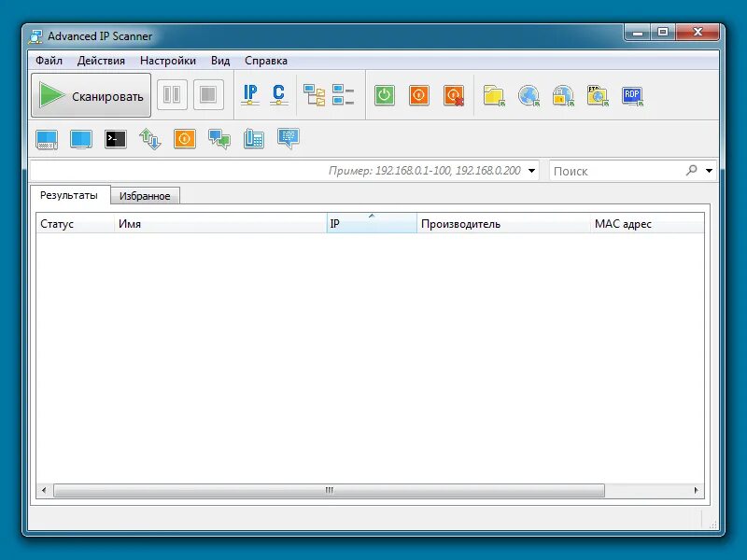Switch to the Избранное tab

[x=145, y=196]
